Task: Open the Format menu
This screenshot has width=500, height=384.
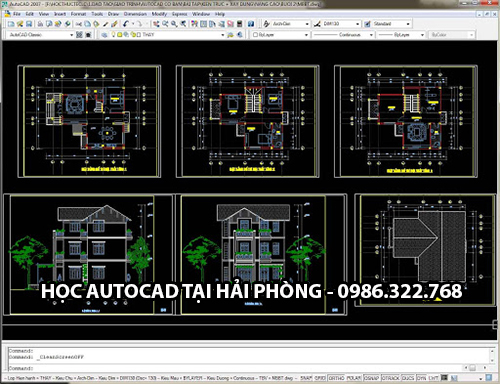Action: click(78, 14)
